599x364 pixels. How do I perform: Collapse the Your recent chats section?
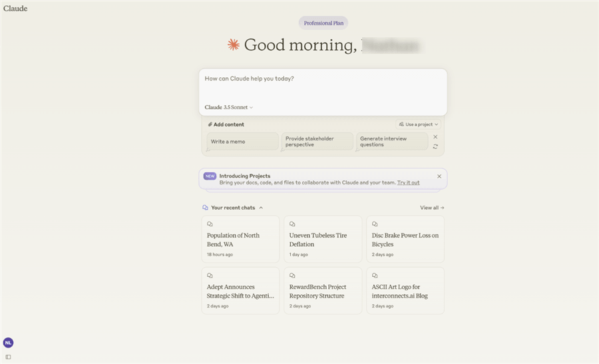coord(261,208)
